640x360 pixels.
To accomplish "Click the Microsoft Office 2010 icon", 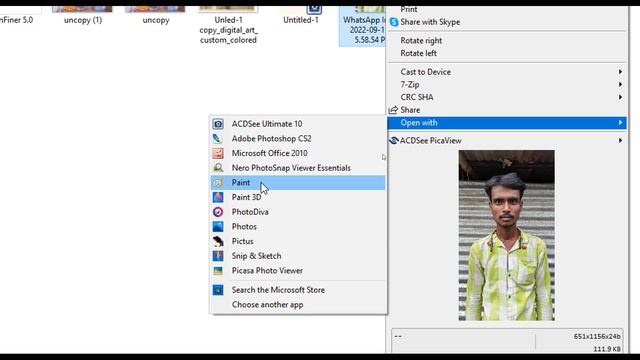I will pyautogui.click(x=218, y=153).
